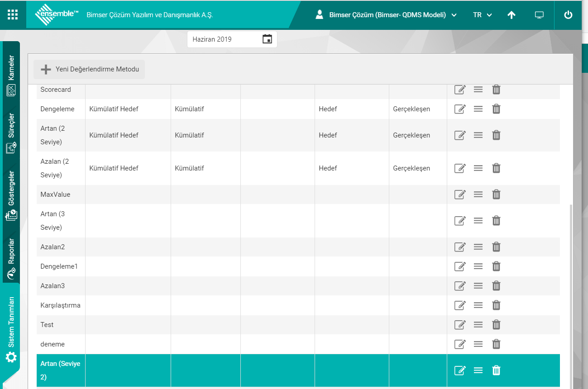Edit the highlighted Artan (Seviye 2) row
588x389 pixels.
pyautogui.click(x=459, y=370)
